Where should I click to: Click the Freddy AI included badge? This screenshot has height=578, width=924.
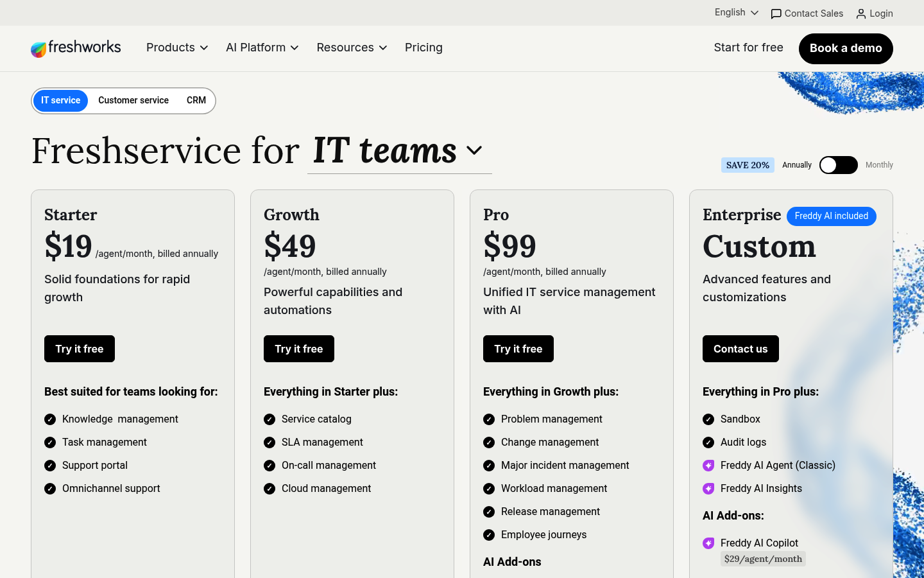point(832,216)
